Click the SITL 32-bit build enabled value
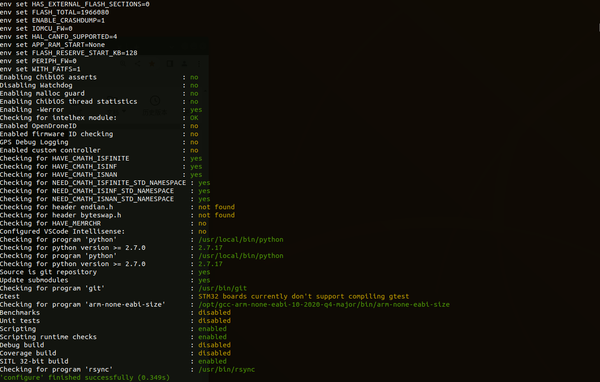This screenshot has width=600, height=382. coord(212,361)
